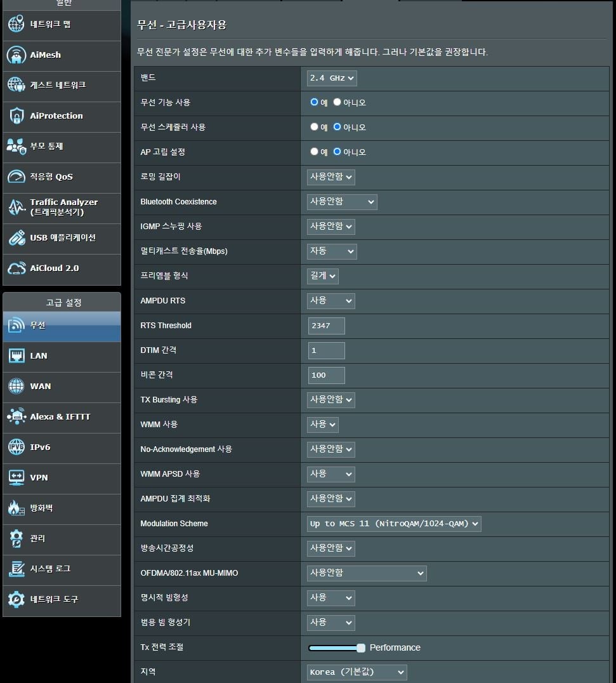Open the 멀티캐스트 전송율 dropdown
This screenshot has height=683, width=616.
332,251
